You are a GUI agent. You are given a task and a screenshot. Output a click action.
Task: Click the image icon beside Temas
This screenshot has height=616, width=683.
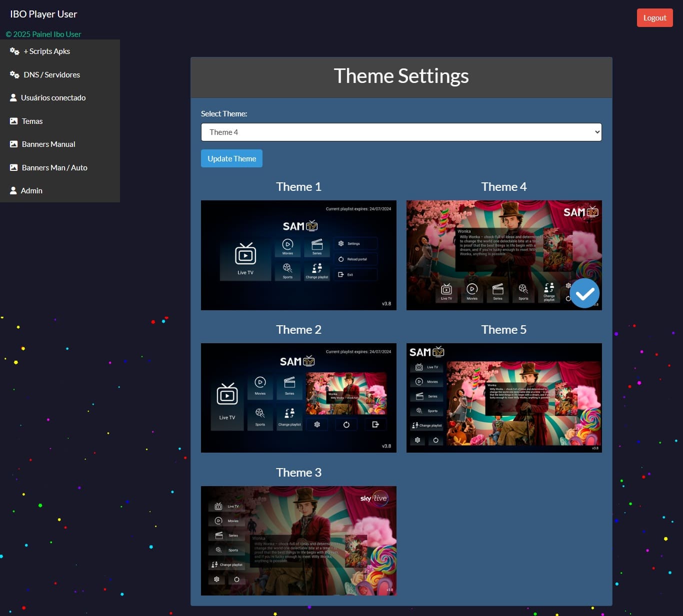[14, 121]
